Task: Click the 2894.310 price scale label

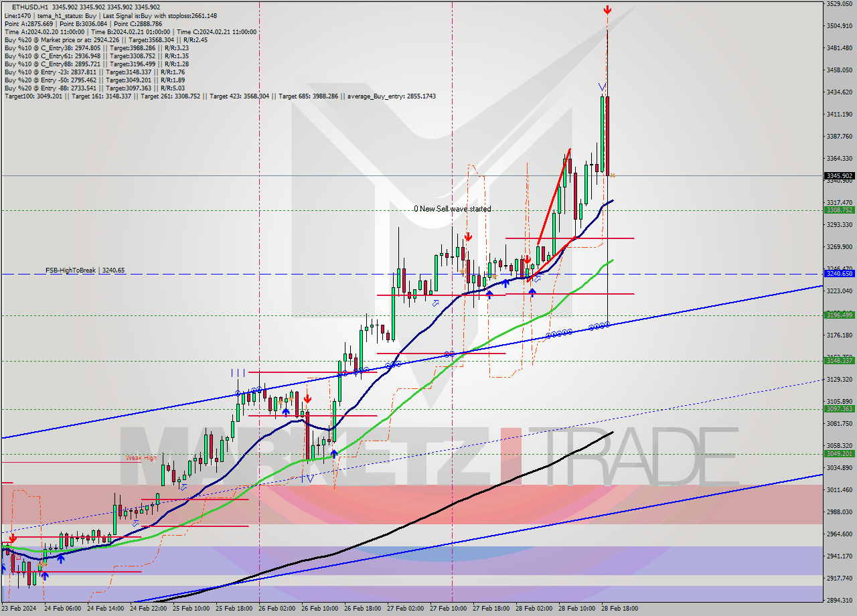Action: tap(839, 600)
